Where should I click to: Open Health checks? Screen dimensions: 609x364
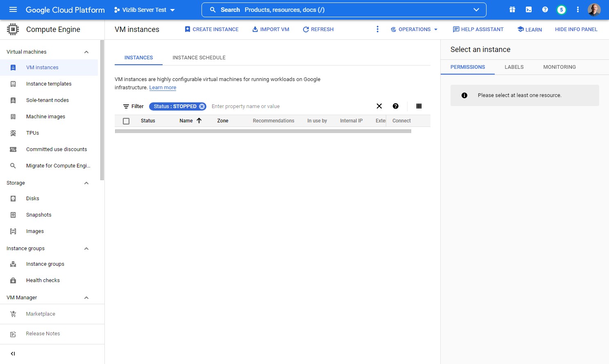tap(49, 280)
